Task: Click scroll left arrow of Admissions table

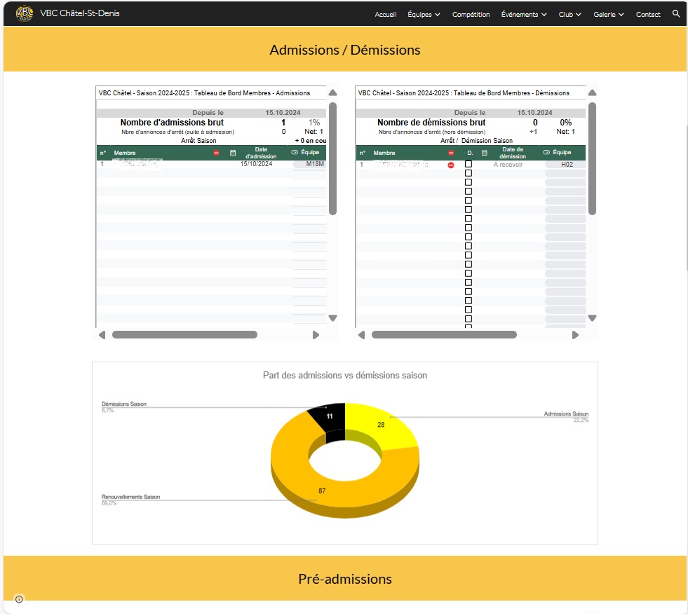Action: click(102, 335)
